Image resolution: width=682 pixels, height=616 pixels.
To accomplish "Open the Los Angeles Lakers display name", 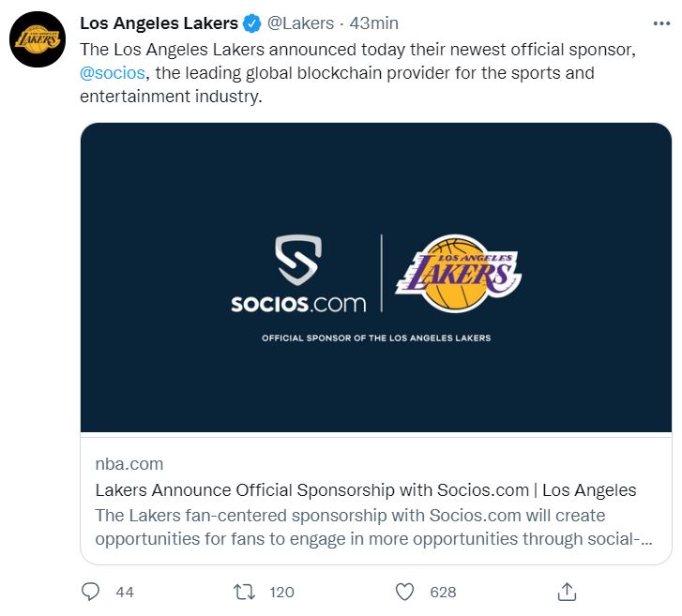I will 159,23.
